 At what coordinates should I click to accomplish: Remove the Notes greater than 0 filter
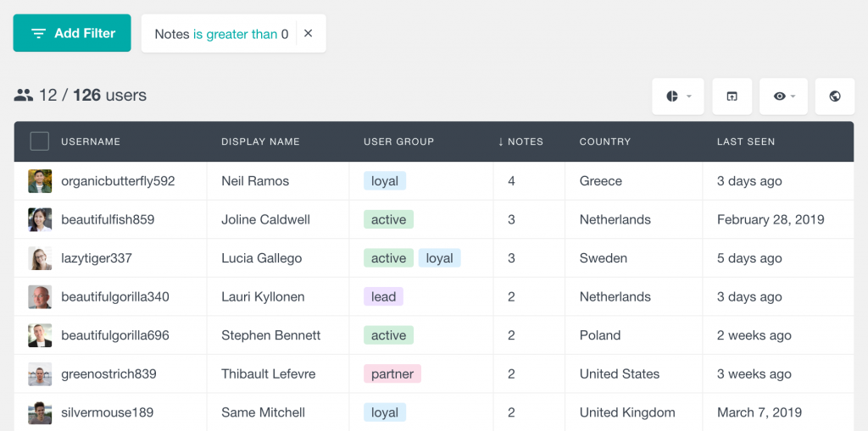[309, 34]
